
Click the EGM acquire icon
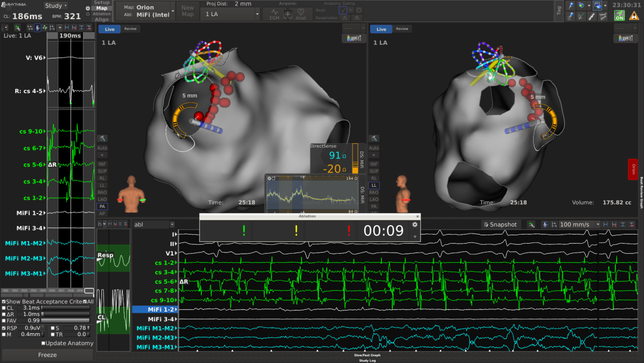click(274, 13)
